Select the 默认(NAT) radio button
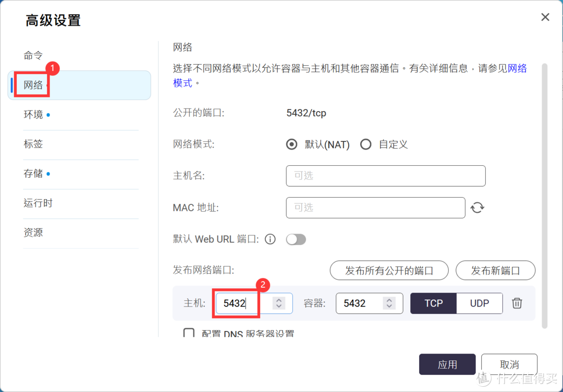This screenshot has height=392, width=563. coord(291,144)
